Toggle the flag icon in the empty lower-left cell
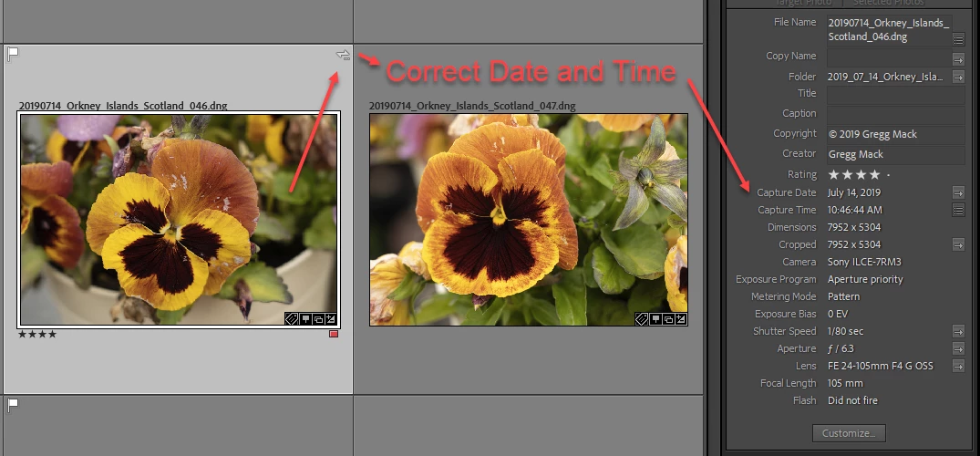The height and width of the screenshot is (456, 980). coord(12,405)
